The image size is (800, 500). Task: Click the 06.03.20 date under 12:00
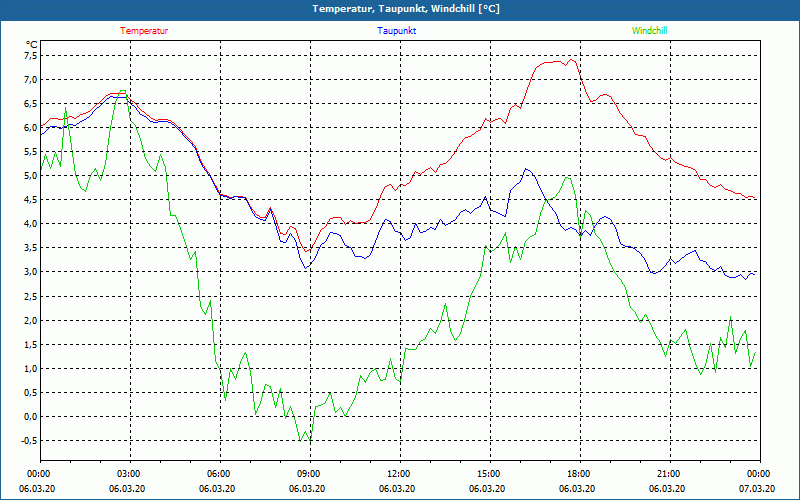click(x=397, y=489)
